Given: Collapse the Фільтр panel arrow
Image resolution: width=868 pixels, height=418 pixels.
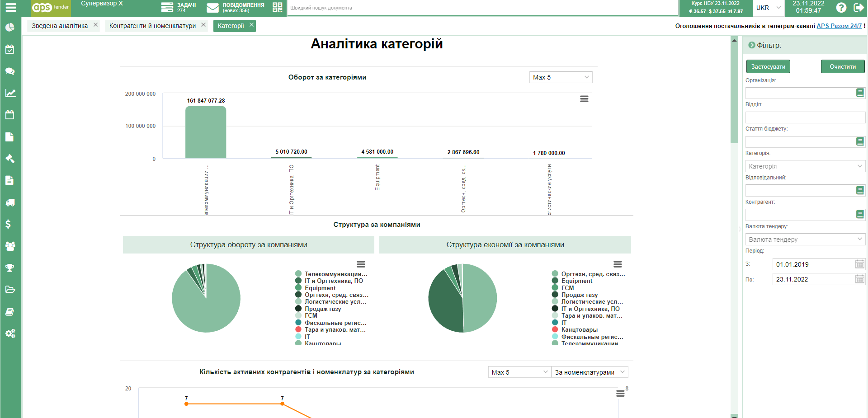Looking at the screenshot, I should pos(752,45).
